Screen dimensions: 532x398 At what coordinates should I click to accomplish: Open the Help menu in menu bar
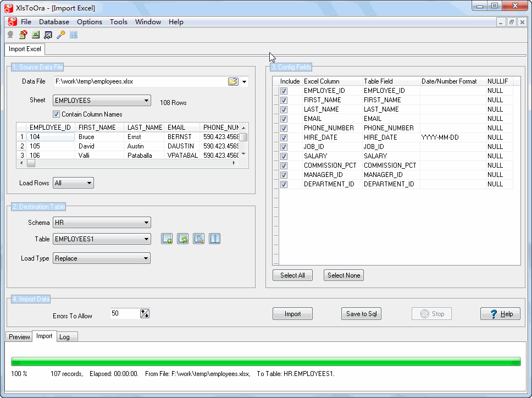click(176, 22)
